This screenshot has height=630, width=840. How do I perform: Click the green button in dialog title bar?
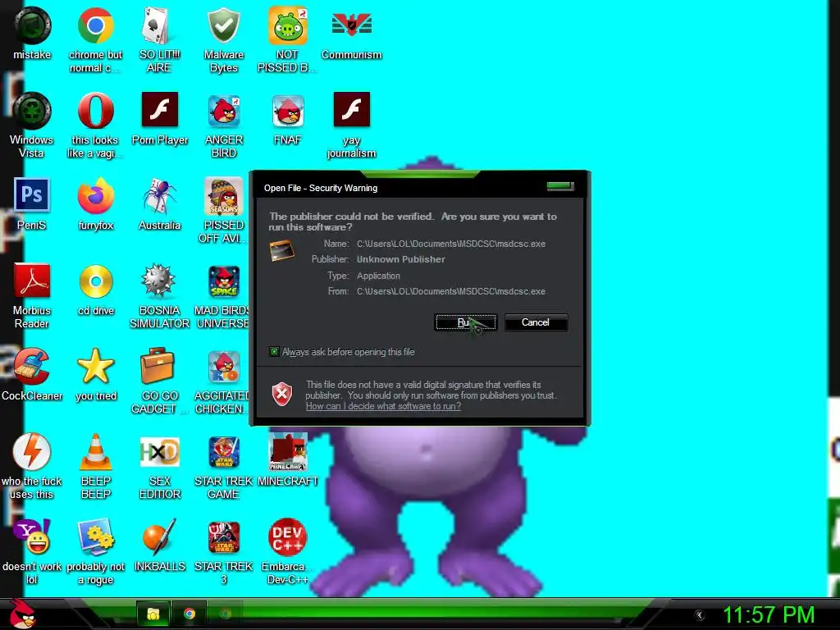[559, 186]
